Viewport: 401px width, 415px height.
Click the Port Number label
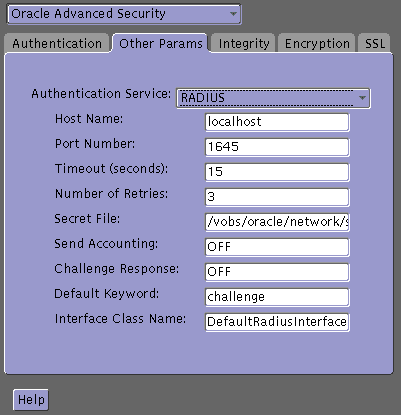[x=95, y=144]
